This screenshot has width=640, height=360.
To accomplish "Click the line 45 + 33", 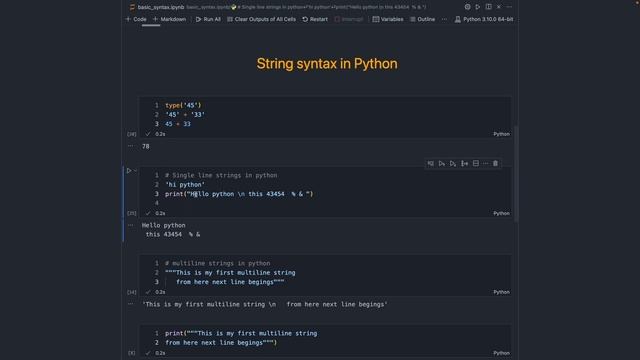I will click(x=178, y=124).
